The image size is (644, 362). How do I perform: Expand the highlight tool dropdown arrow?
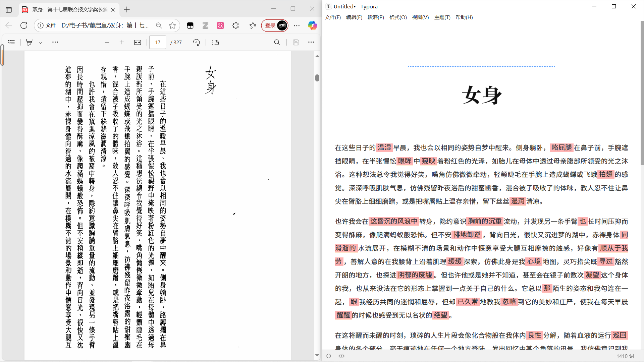coord(40,43)
